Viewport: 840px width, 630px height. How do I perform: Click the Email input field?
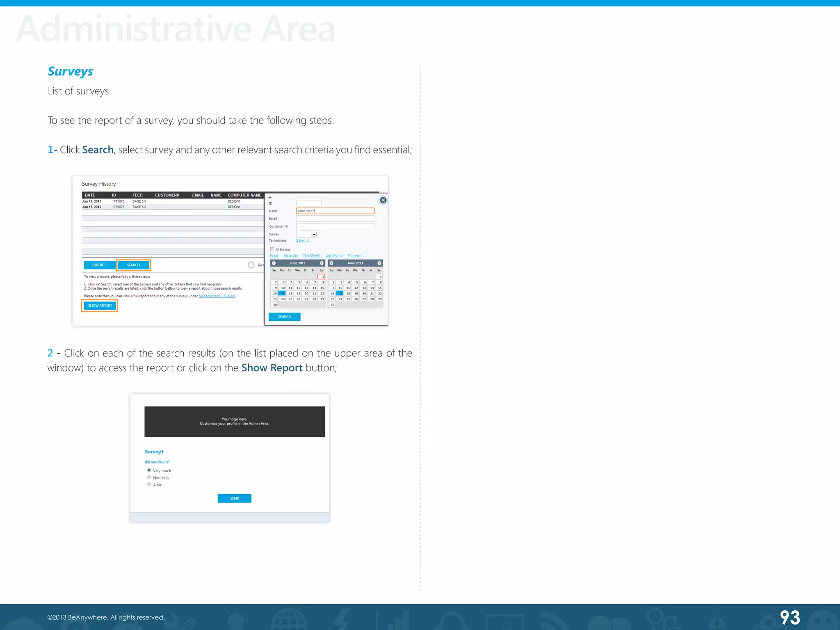(x=335, y=219)
